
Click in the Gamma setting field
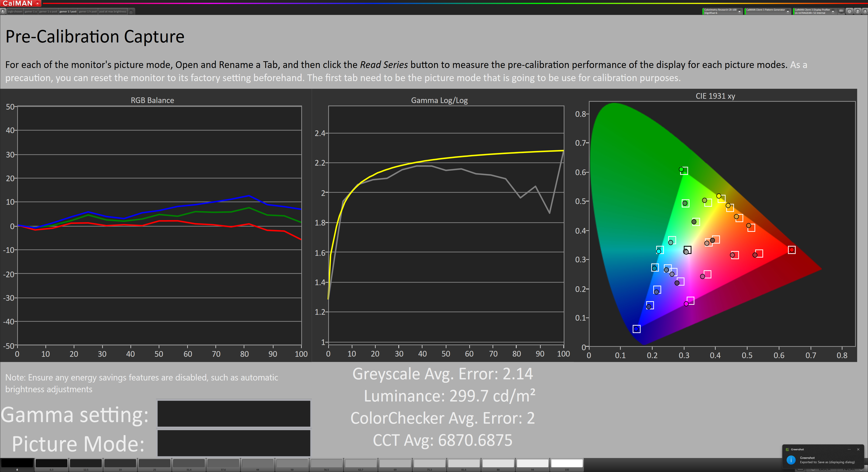pos(234,413)
